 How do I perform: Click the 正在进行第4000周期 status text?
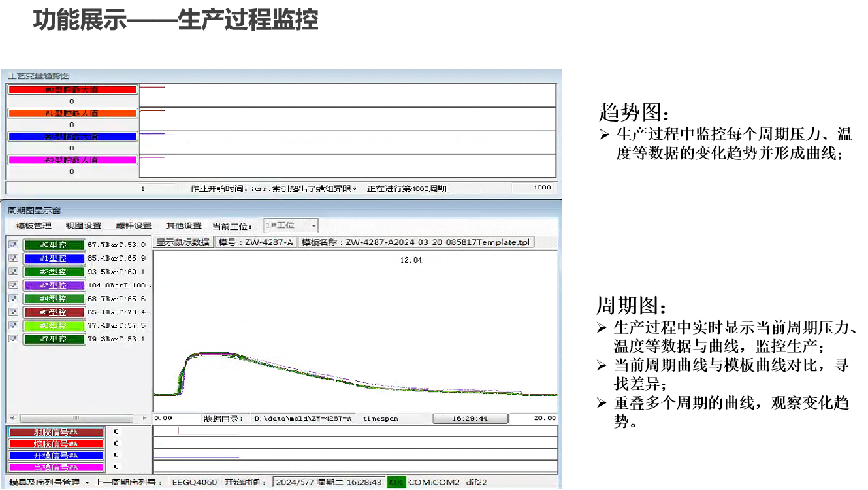tap(407, 189)
